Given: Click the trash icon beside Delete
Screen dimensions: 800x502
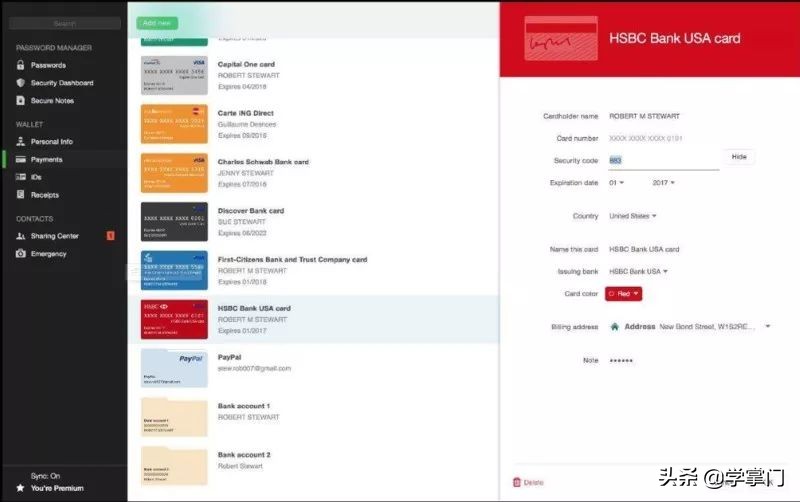Looking at the screenshot, I should click(x=517, y=482).
